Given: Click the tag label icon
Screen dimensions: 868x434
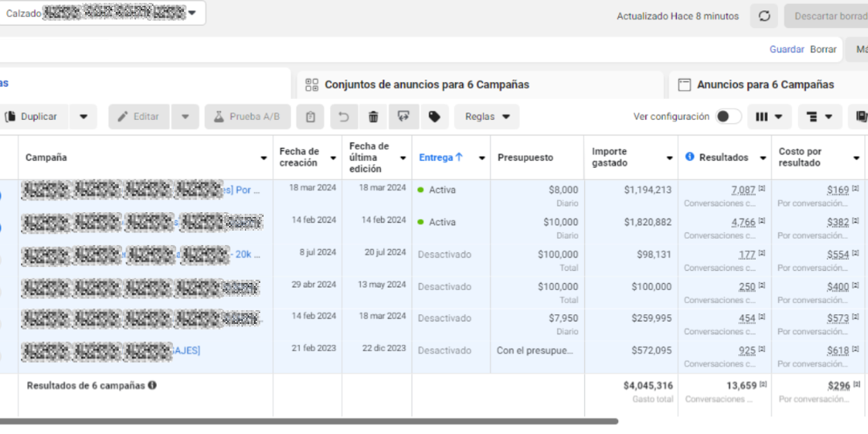Looking at the screenshot, I should click(435, 117).
